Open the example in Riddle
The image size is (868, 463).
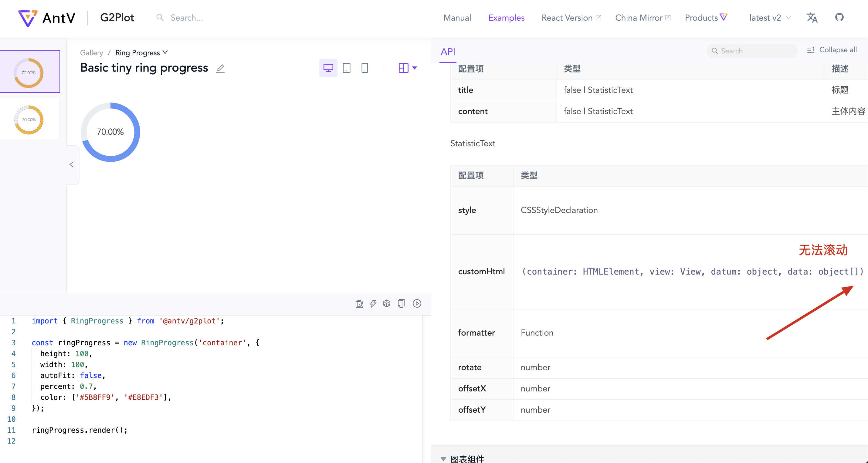tap(359, 304)
